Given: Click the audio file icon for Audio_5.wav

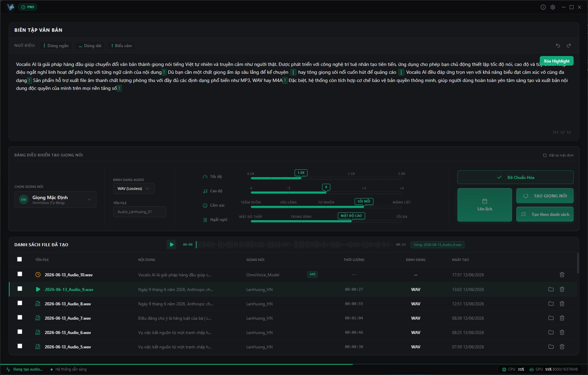Looking at the screenshot, I should click(x=38, y=347).
